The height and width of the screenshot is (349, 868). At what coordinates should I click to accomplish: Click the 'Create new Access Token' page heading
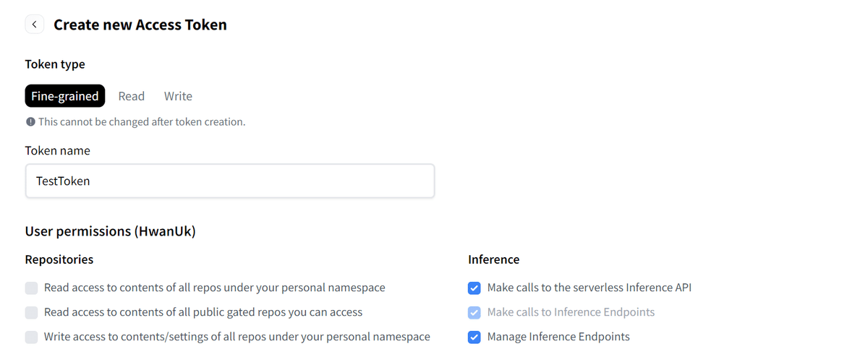coord(140,25)
